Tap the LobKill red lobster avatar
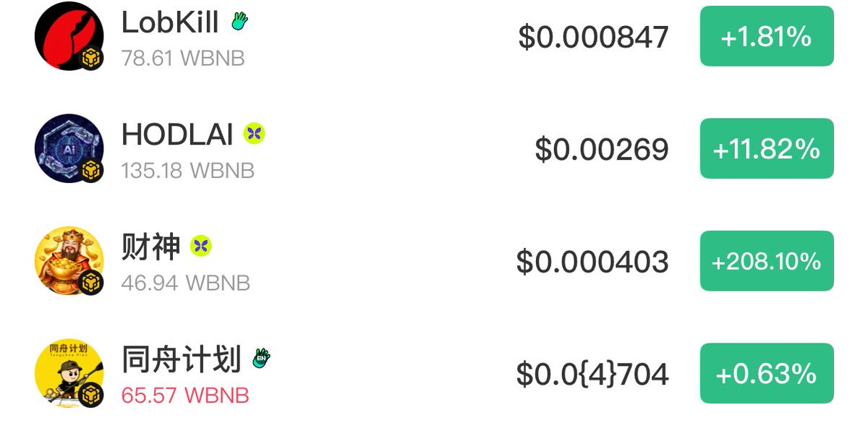This screenshot has height=423, width=868. pos(69,36)
